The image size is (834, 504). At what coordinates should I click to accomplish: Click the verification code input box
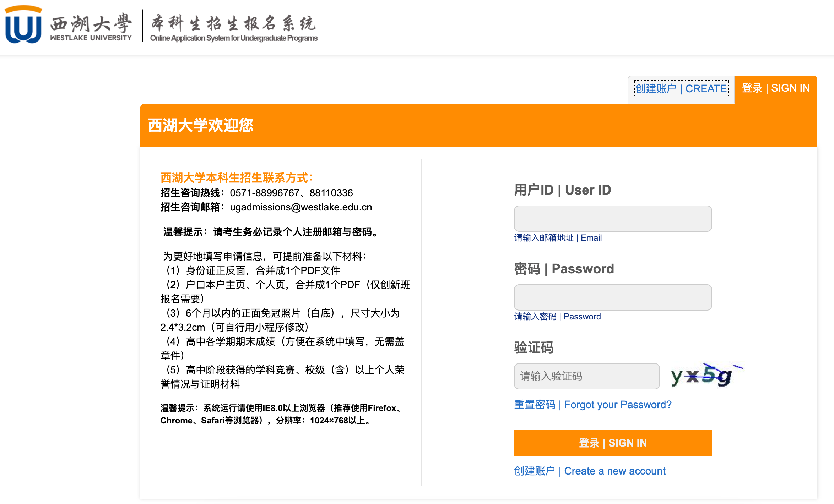586,376
